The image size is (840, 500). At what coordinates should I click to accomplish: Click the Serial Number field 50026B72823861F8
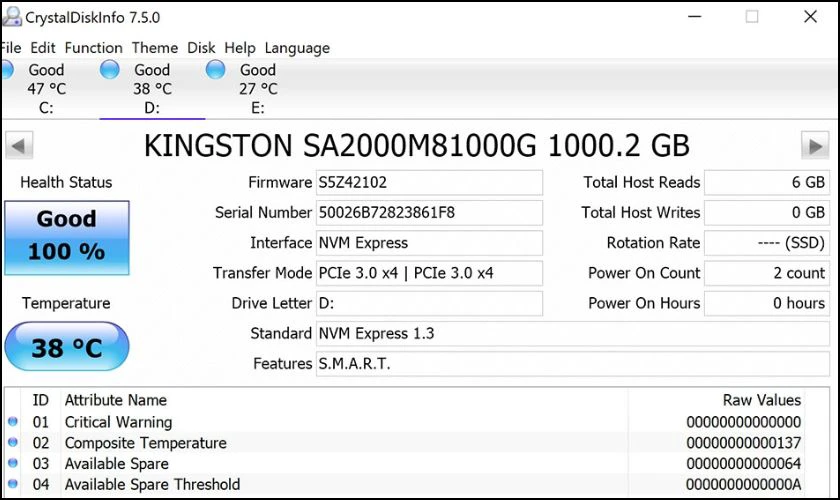pos(429,213)
